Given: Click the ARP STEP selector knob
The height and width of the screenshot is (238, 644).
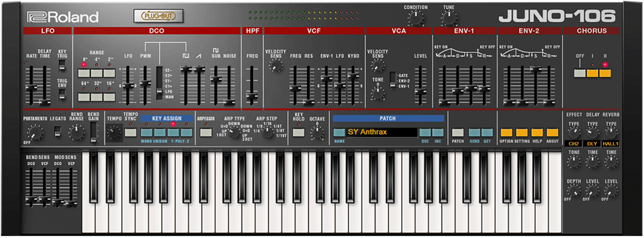Looking at the screenshot, I should pos(267,132).
